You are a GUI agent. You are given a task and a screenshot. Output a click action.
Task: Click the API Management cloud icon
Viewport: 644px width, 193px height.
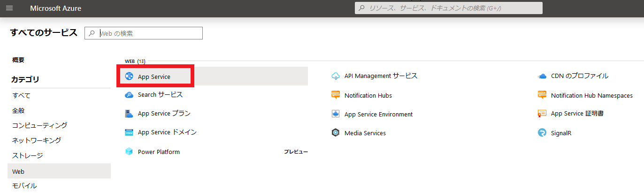point(336,76)
